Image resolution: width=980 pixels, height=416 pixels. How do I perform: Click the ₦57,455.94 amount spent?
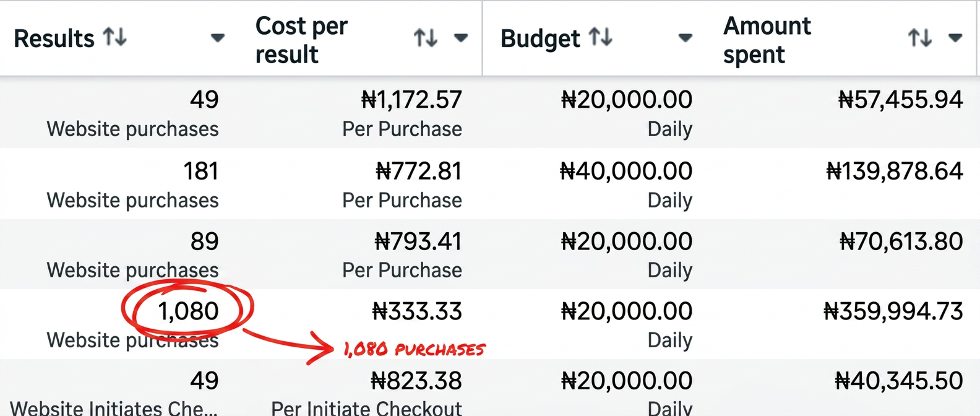point(901,99)
